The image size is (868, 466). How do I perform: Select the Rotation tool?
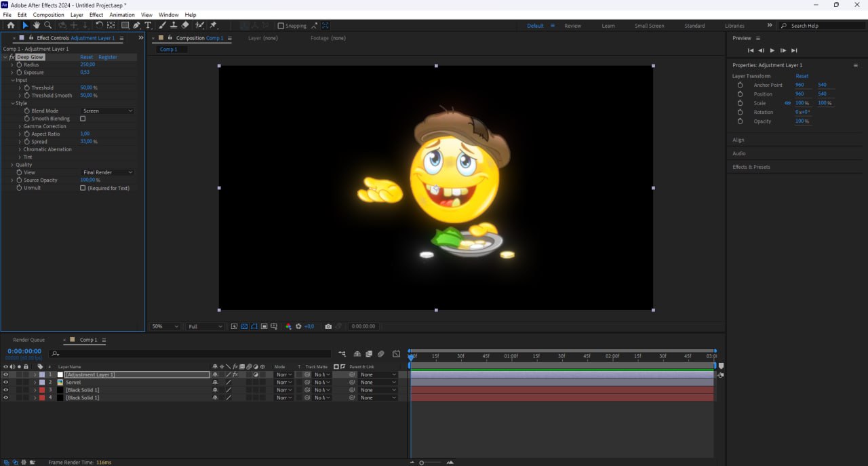pyautogui.click(x=99, y=26)
